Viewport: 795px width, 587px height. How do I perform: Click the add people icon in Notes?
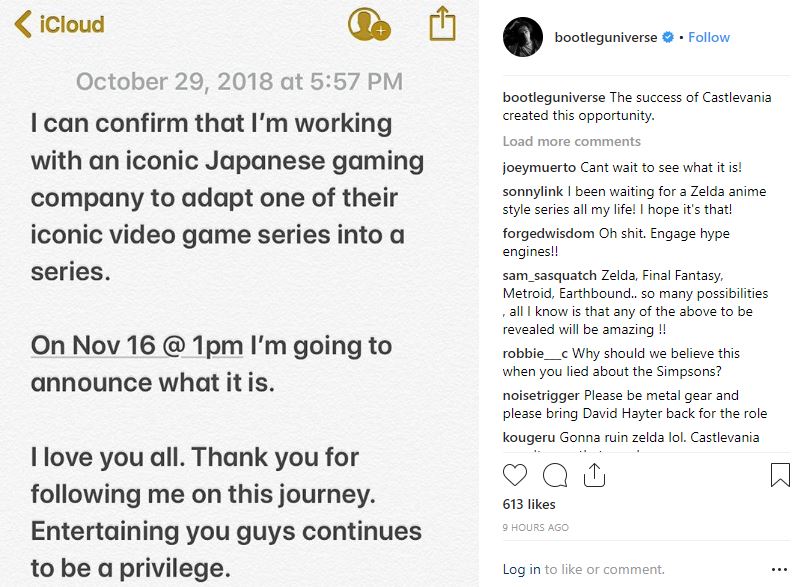pyautogui.click(x=367, y=24)
